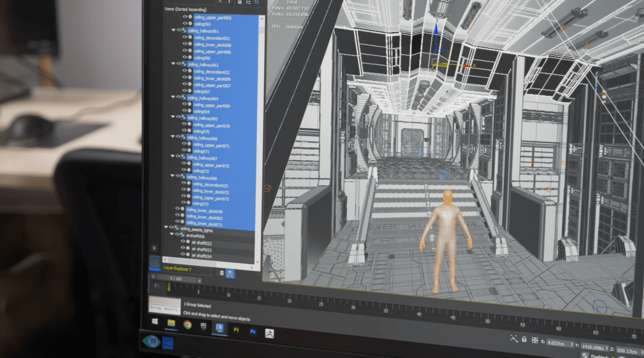Image resolution: width=644 pixels, height=358 pixels.
Task: Switch to 3ds Max taskbar icon
Action: tap(220, 328)
